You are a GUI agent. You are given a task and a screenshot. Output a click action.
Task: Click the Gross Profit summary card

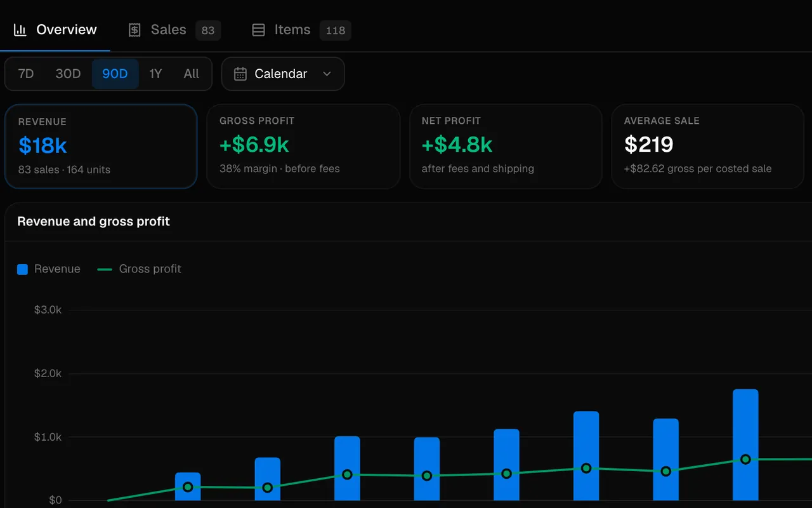click(x=303, y=146)
